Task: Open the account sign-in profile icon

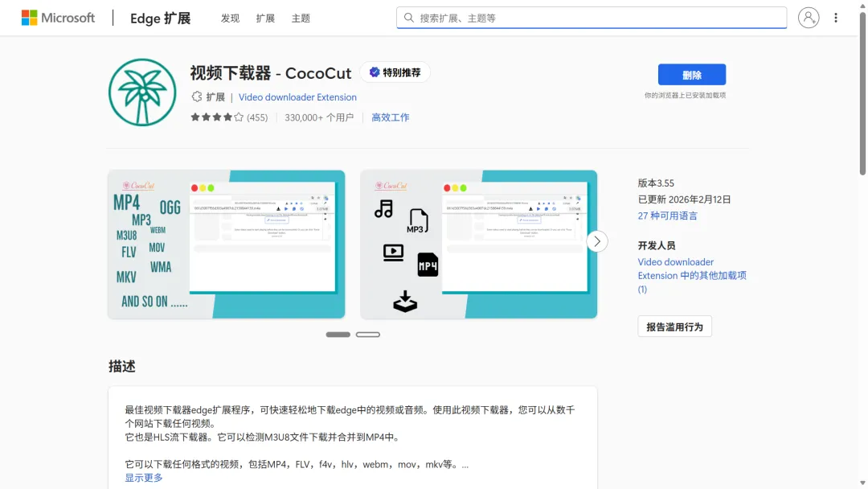Action: point(809,18)
